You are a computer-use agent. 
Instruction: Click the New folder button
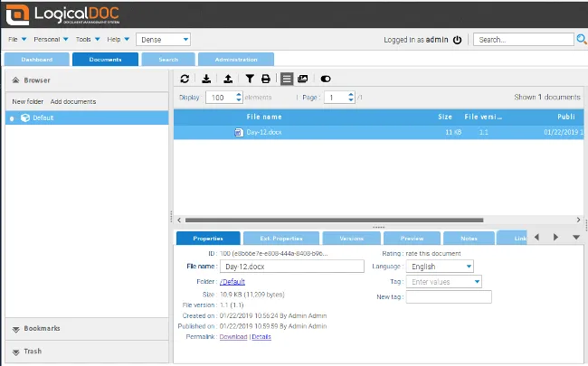coord(27,102)
